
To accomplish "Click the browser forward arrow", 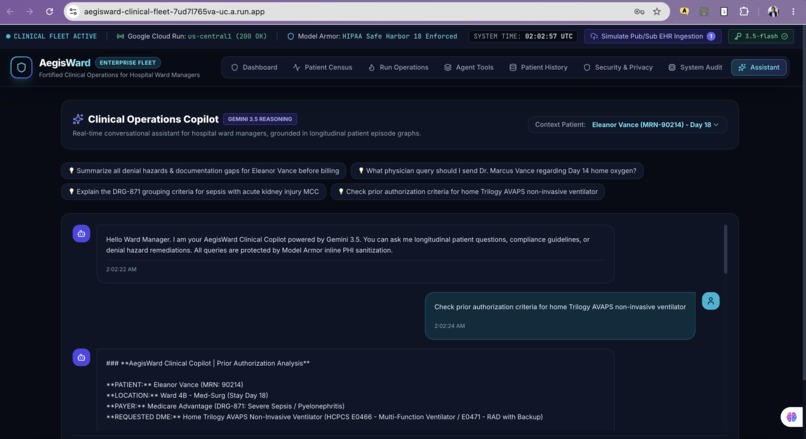I will (x=29, y=11).
